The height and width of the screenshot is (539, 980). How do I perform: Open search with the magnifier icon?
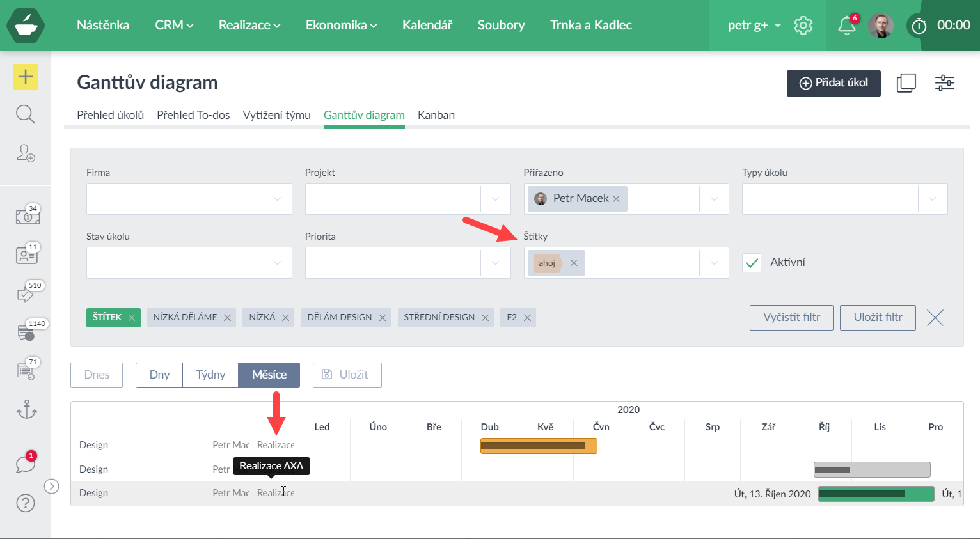pyautogui.click(x=26, y=114)
